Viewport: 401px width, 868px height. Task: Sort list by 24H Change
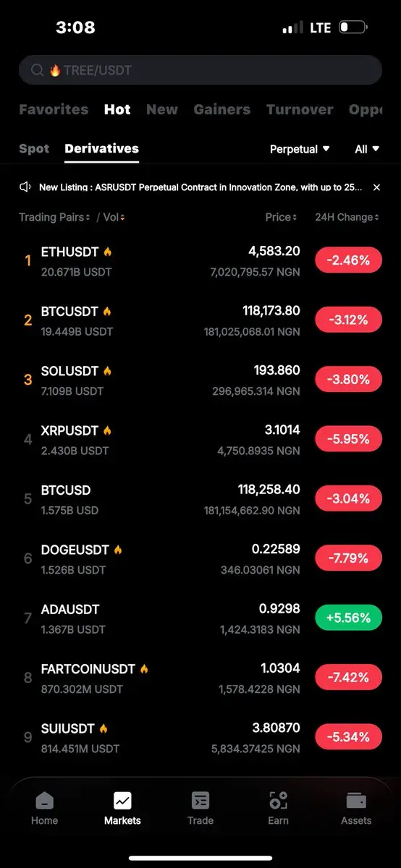347,217
